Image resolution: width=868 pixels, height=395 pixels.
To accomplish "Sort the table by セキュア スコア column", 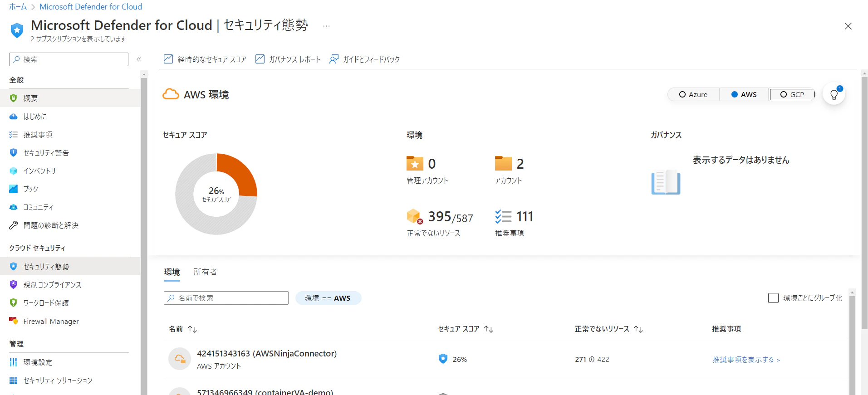I will pyautogui.click(x=466, y=329).
